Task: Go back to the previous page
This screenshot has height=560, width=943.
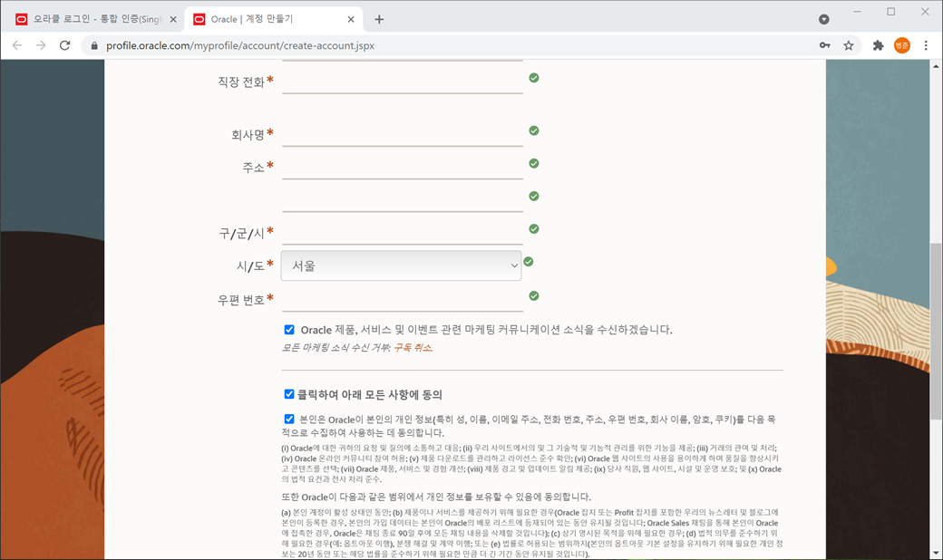Action: tap(17, 45)
